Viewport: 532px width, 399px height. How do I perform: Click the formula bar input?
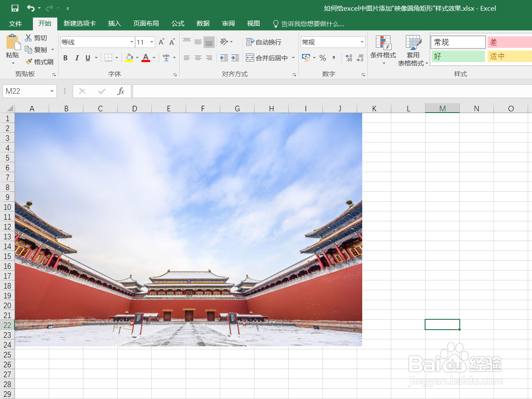pyautogui.click(x=332, y=91)
